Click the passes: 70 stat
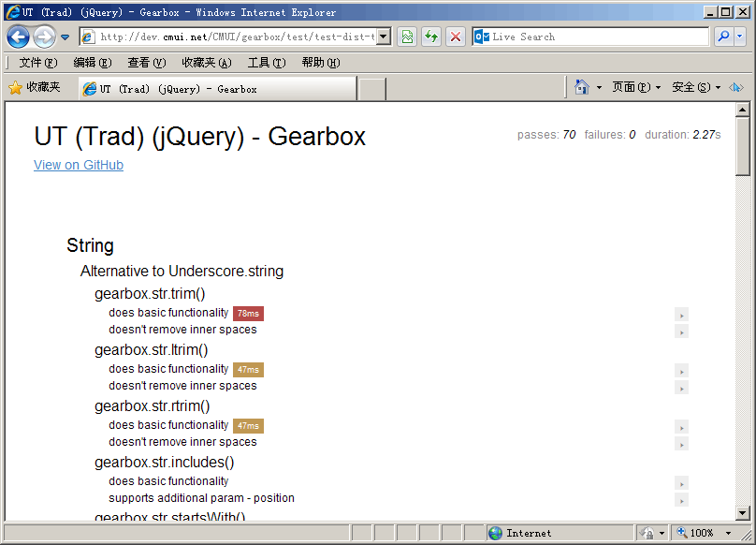 546,135
